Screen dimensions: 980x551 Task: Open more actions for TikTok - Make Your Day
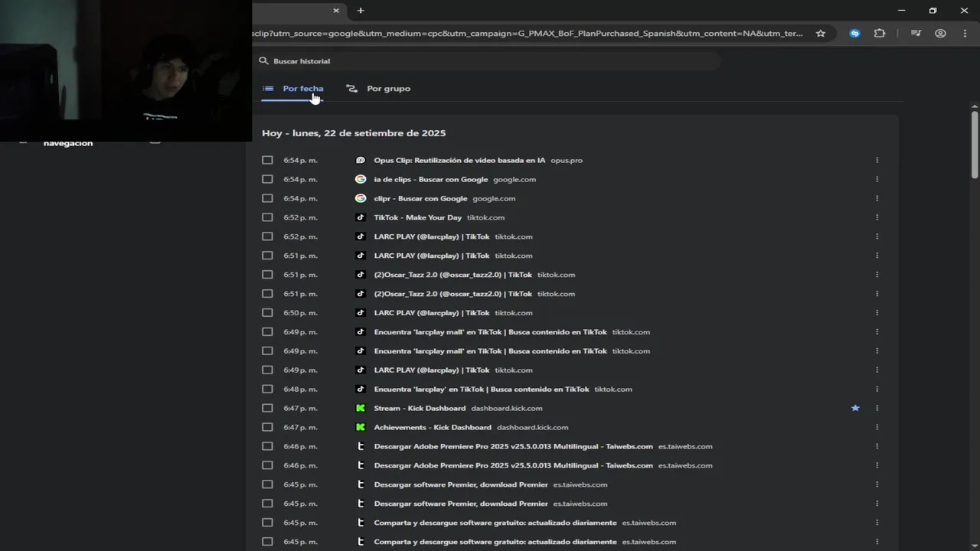(x=877, y=217)
